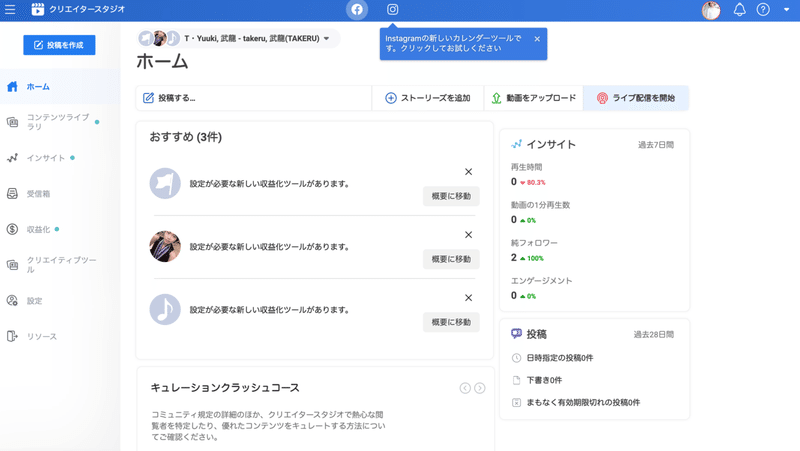Click the flag page avatar in recommendations
The width and height of the screenshot is (800, 451).
(165, 183)
